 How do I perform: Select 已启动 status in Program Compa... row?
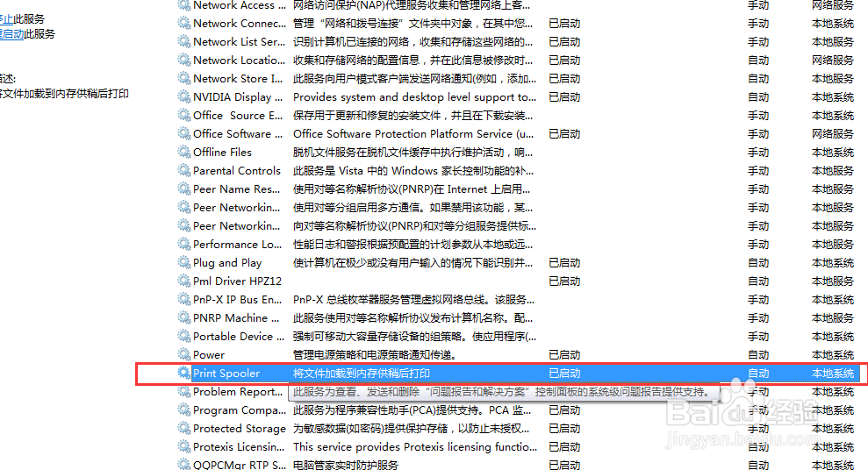tap(564, 410)
